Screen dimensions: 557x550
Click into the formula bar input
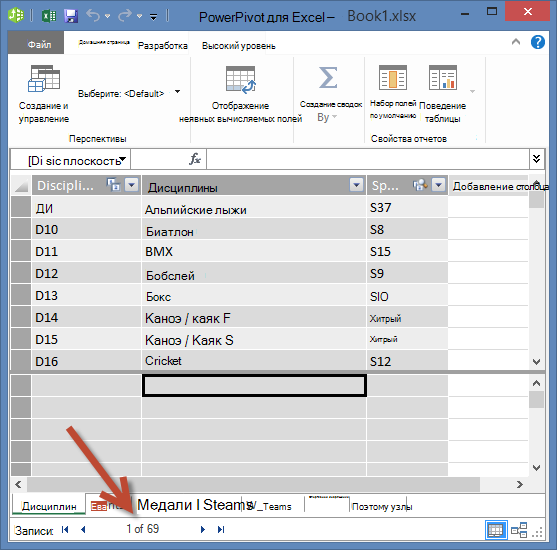coord(368,159)
